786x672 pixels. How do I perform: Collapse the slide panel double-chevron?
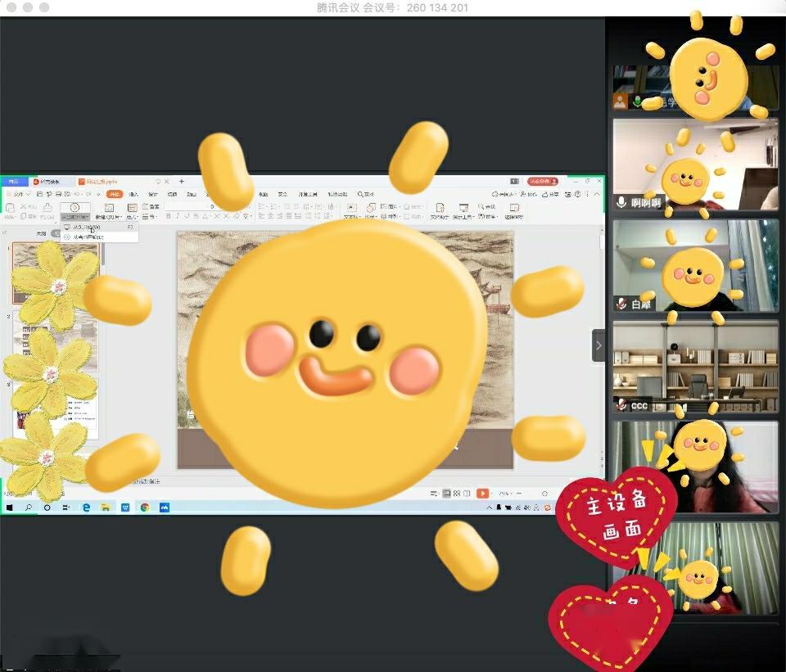(x=6, y=233)
